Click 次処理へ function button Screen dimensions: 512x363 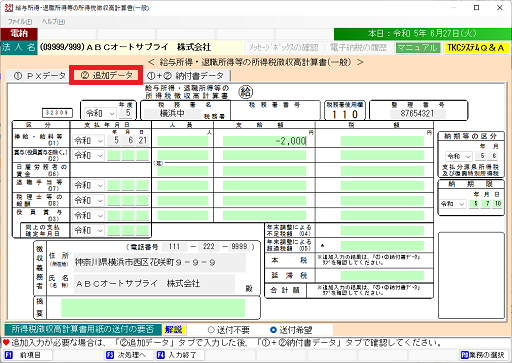[129, 355]
